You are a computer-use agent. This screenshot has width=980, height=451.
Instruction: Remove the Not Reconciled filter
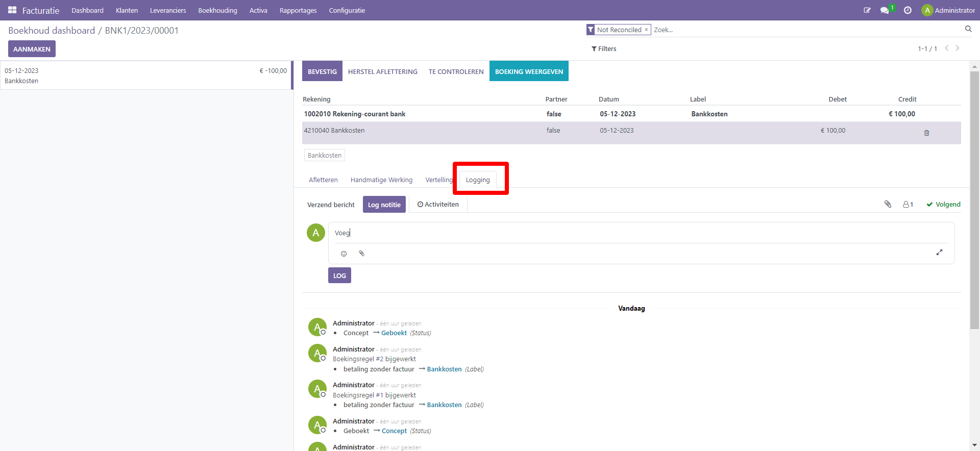pyautogui.click(x=646, y=30)
